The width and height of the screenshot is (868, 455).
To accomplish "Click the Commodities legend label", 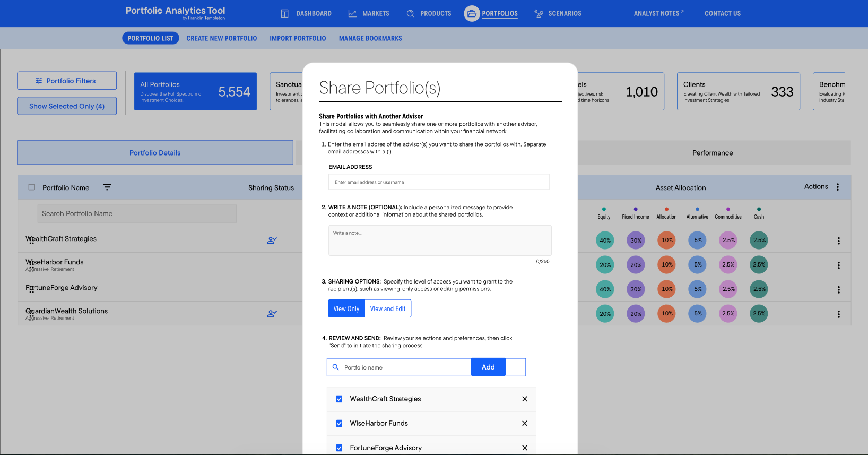I will coord(728,217).
